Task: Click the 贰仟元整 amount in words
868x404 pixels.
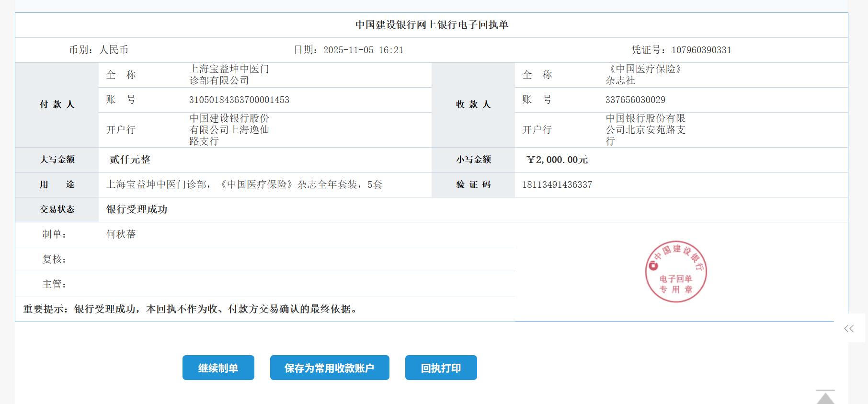Action: click(x=130, y=160)
